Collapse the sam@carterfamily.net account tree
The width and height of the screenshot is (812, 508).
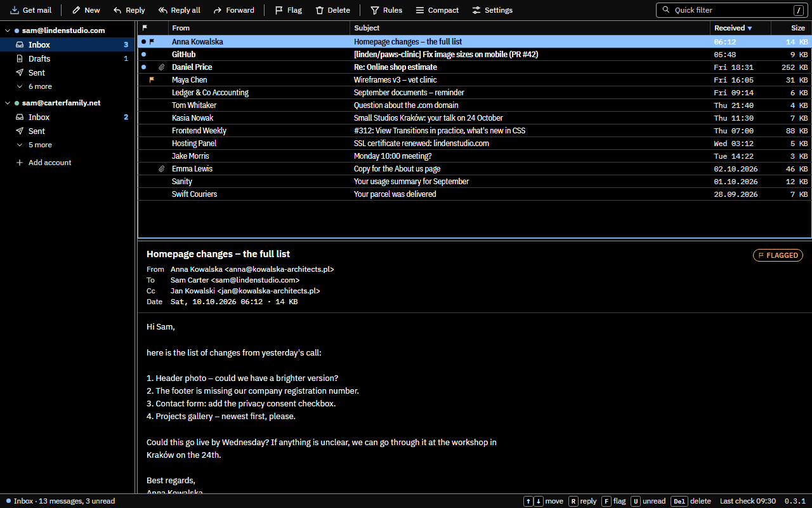8,103
